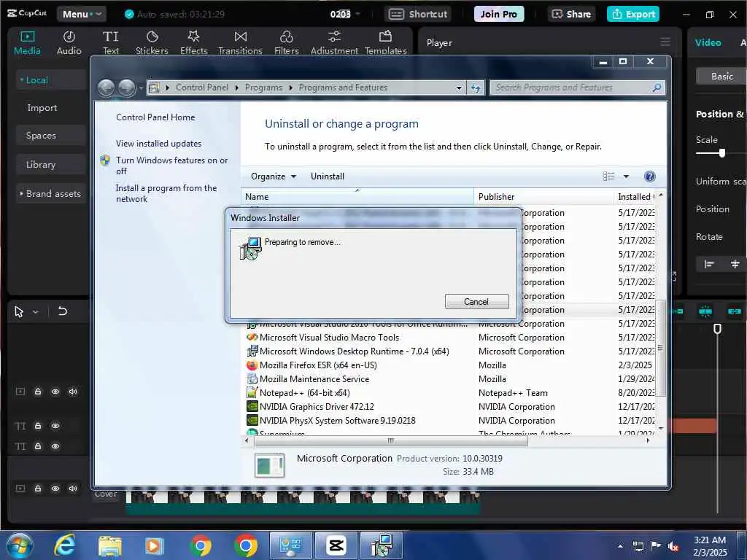Click the Join Pro button
Viewport: 747px width, 560px height.
coord(499,14)
